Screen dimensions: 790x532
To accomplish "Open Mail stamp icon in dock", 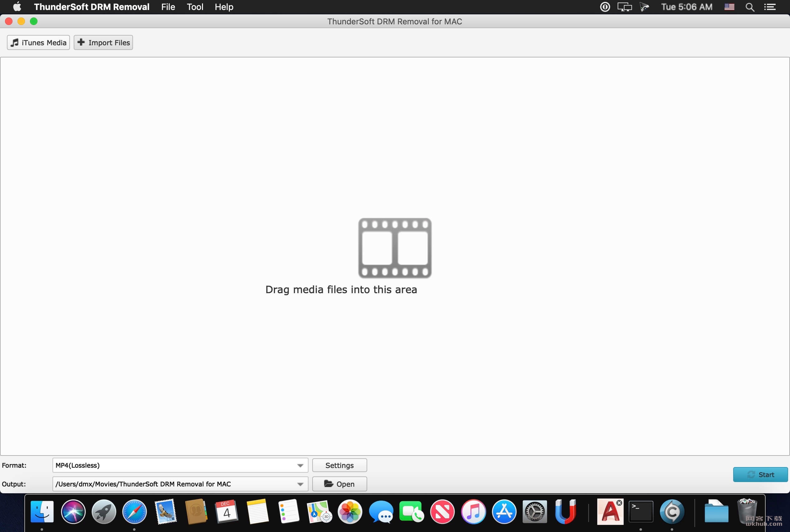I will point(165,511).
